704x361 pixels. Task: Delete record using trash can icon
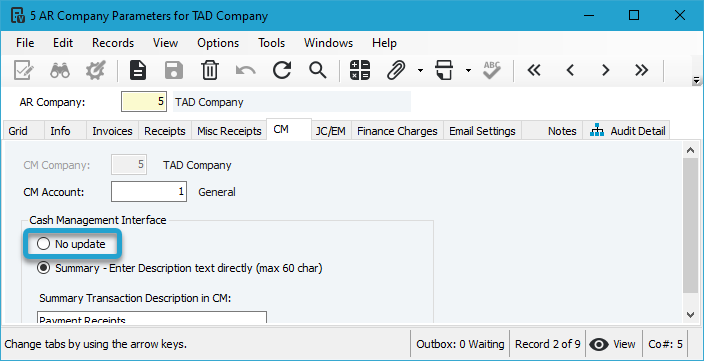tap(210, 70)
